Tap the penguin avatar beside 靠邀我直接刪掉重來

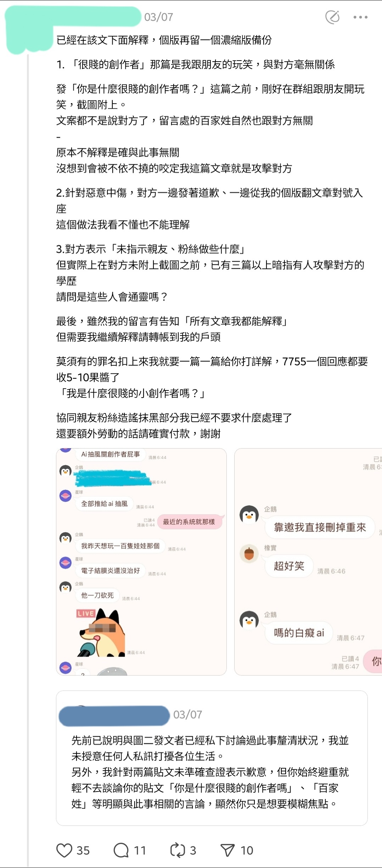coord(249,514)
